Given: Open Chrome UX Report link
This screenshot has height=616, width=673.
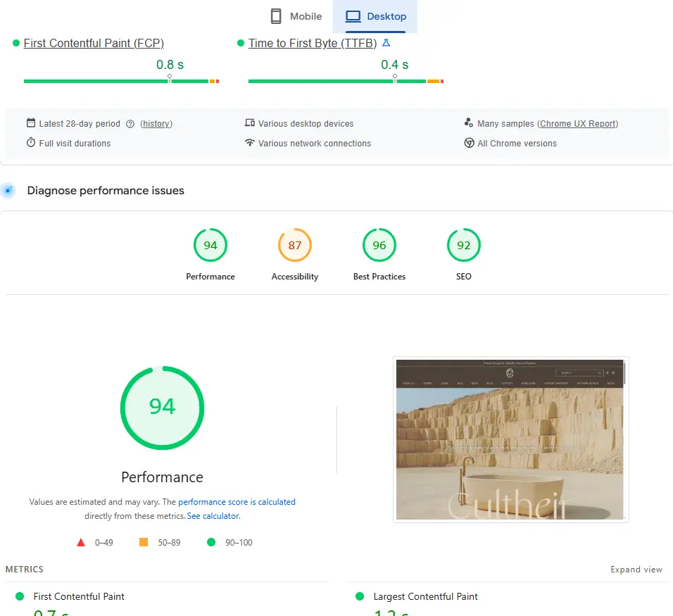Looking at the screenshot, I should [x=578, y=124].
